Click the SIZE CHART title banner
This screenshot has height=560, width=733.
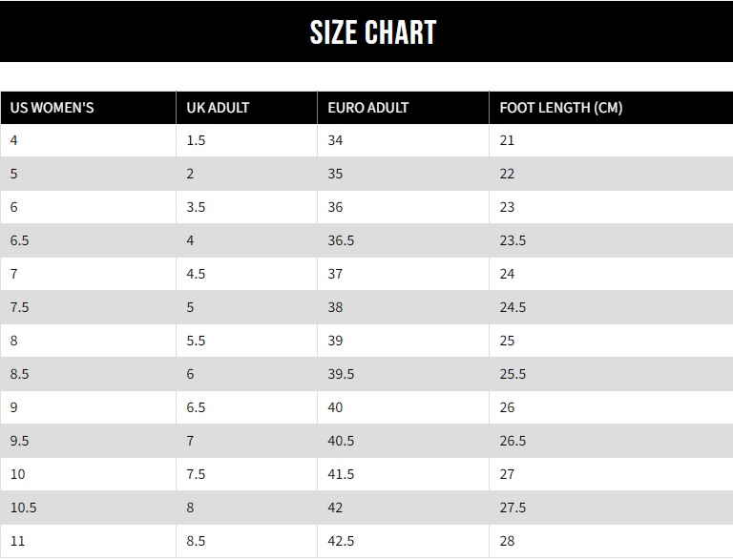click(372, 32)
